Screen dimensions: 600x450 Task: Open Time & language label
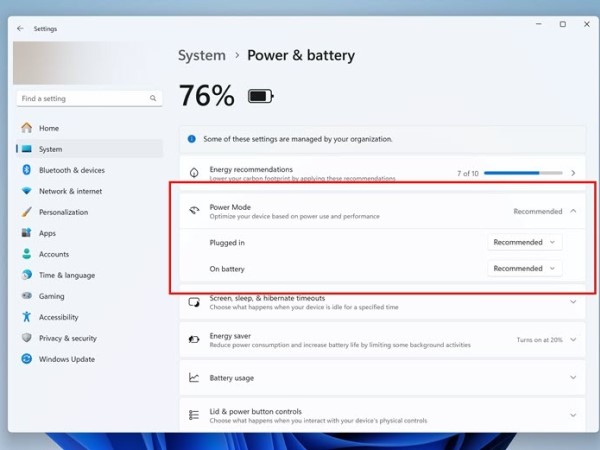[67, 275]
